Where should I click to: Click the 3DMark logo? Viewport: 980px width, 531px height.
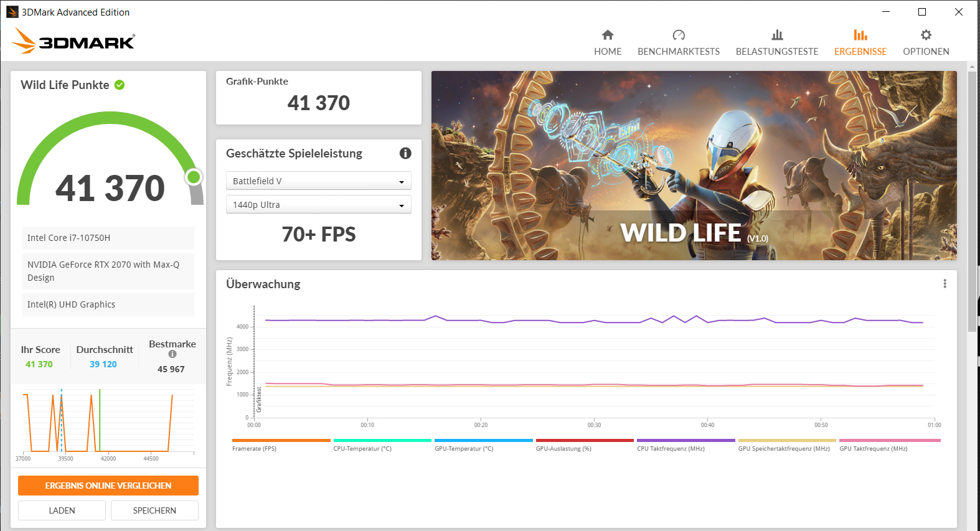(73, 41)
